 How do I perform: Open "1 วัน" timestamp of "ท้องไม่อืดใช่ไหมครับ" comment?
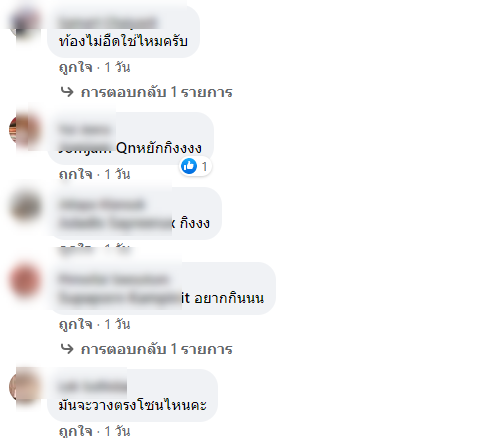117,67
